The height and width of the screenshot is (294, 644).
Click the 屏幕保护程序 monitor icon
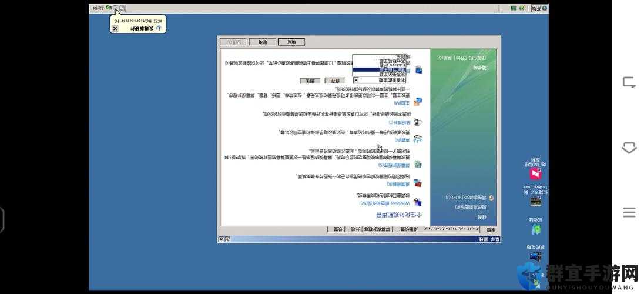coord(418,164)
